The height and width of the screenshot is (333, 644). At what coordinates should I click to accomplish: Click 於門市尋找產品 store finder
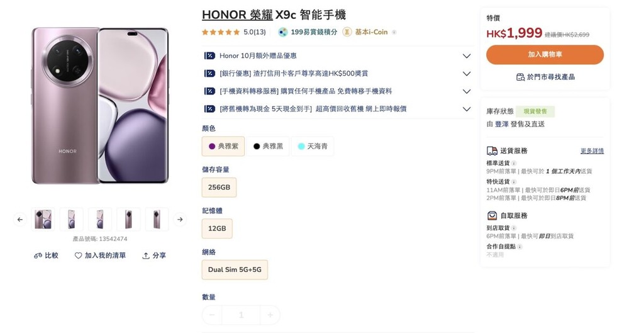tap(545, 77)
